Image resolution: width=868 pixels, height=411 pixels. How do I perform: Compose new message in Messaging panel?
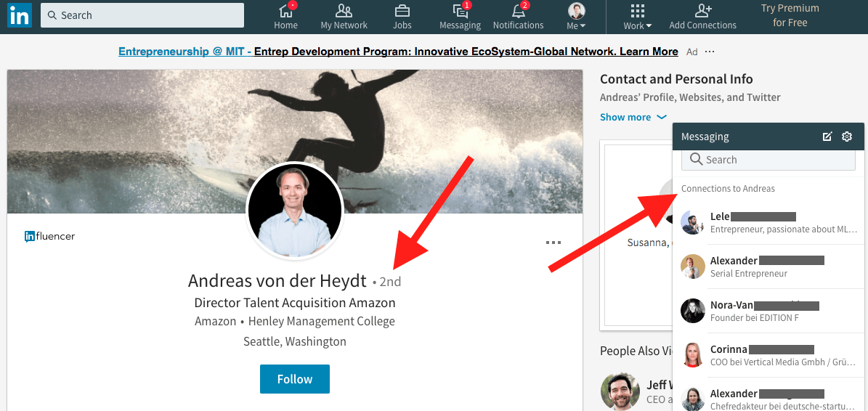coord(827,137)
